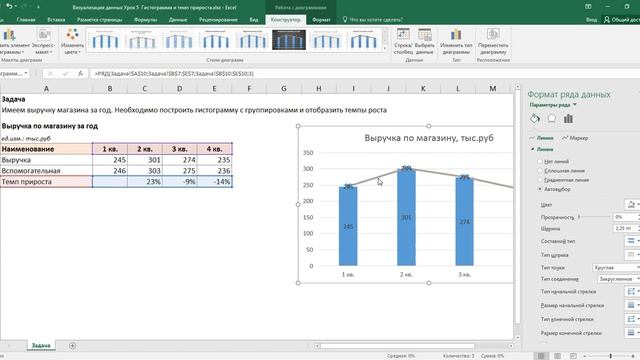Click the formula bar confirm checkmark icon
Screen dimensions: 640x360
point(65,73)
